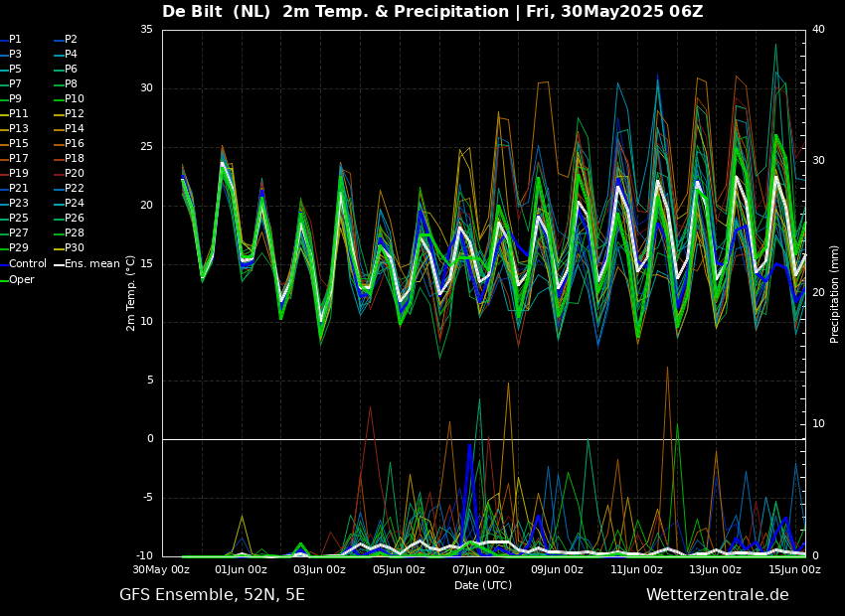The height and width of the screenshot is (616, 845).
Task: Select the P30 legend label
Action: coord(75,248)
